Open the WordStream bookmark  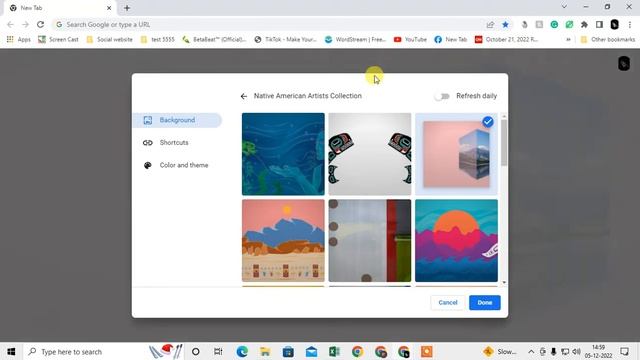pos(356,40)
